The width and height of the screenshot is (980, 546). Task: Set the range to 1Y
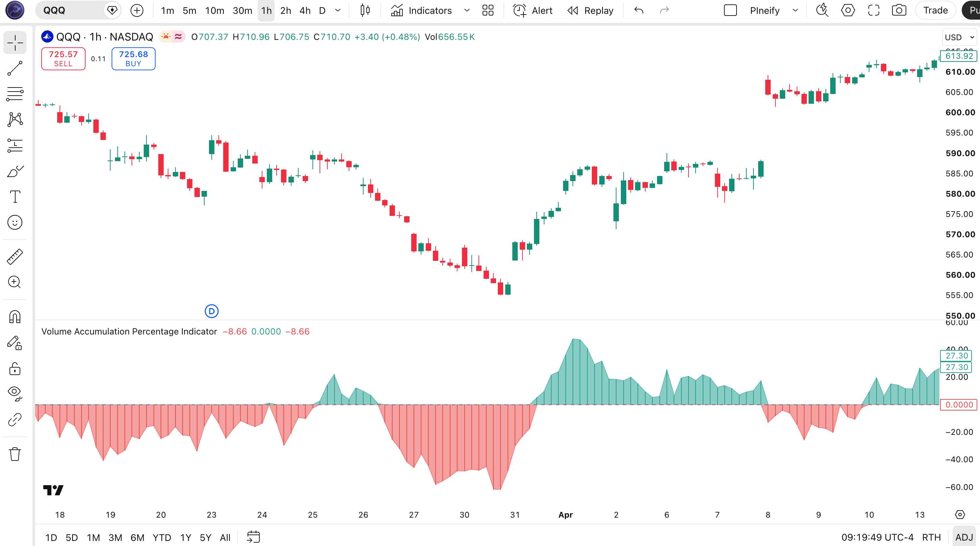coord(186,538)
